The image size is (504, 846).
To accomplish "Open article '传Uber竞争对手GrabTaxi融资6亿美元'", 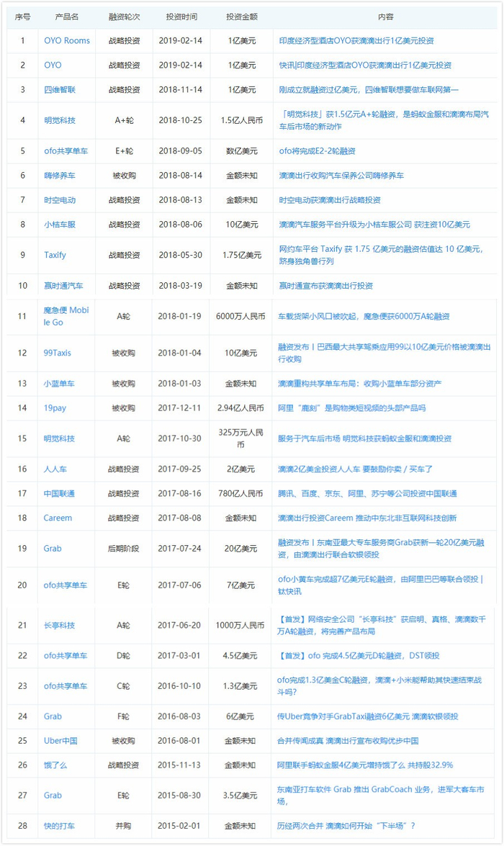I will pos(368,716).
